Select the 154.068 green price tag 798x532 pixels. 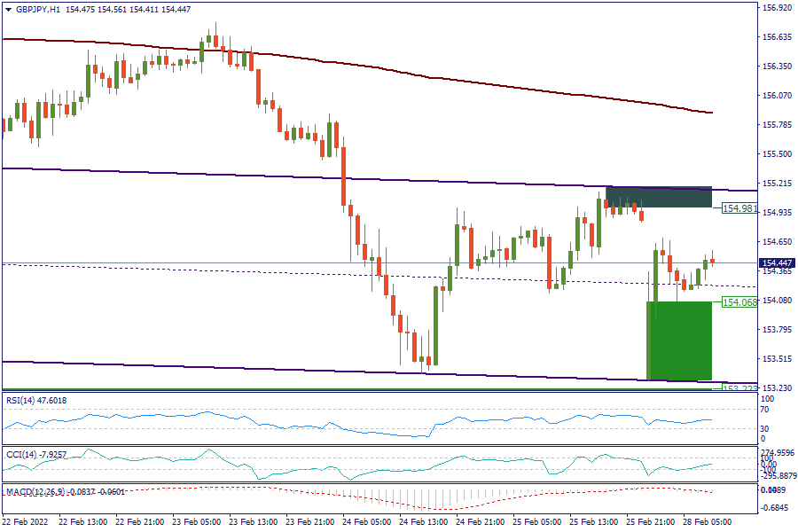pyautogui.click(x=739, y=302)
